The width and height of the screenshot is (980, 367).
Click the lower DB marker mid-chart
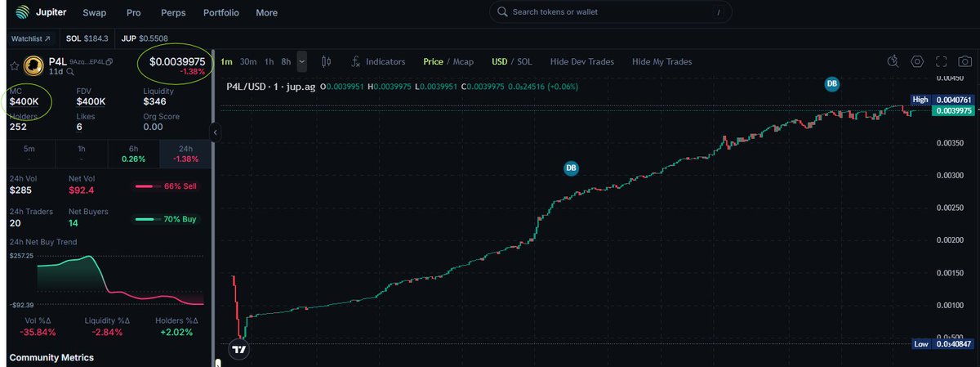pyautogui.click(x=571, y=168)
